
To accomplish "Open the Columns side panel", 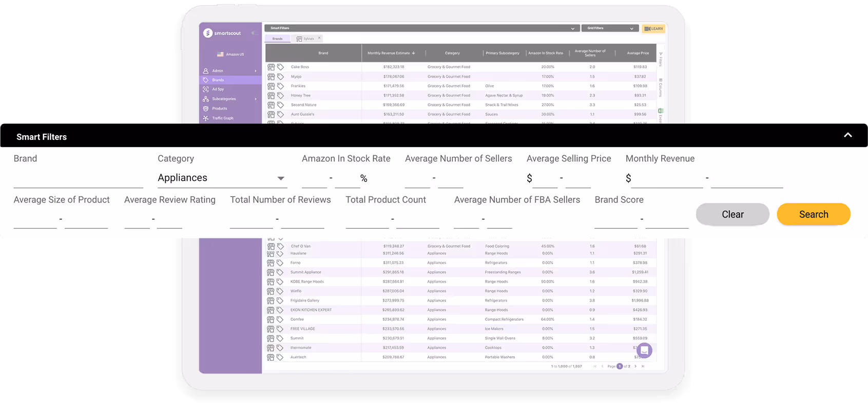I will tap(661, 88).
